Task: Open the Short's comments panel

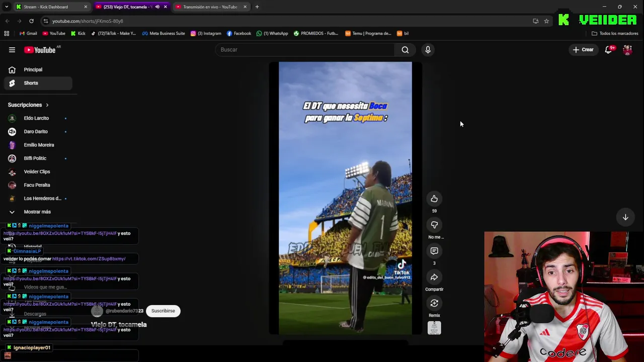Action: coord(434,251)
